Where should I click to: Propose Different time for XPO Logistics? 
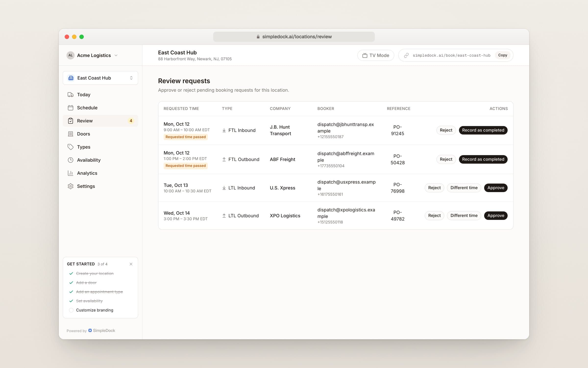464,216
